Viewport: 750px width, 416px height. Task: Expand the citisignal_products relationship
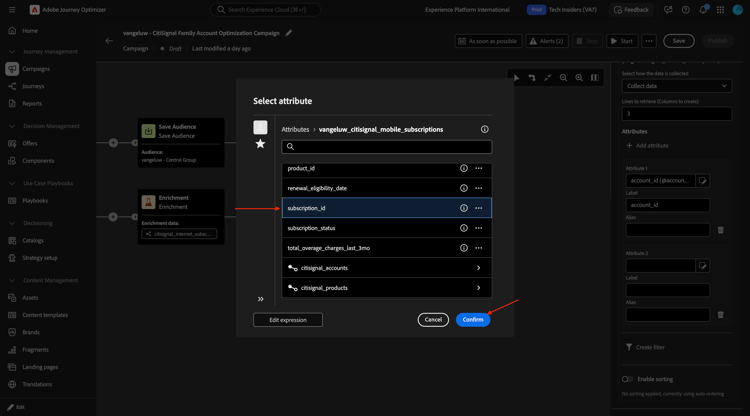[x=478, y=288]
